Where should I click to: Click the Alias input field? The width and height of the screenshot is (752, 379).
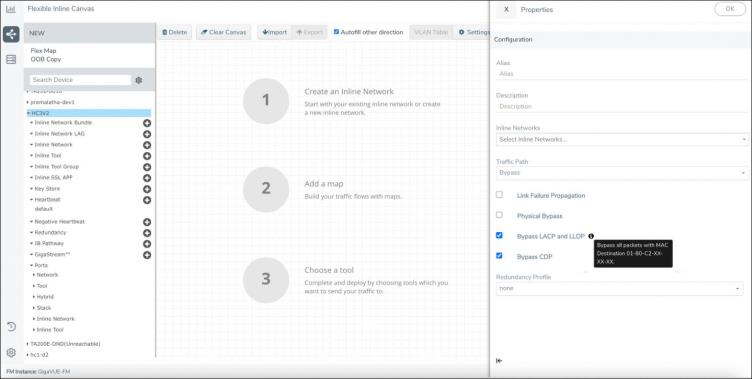pos(622,74)
